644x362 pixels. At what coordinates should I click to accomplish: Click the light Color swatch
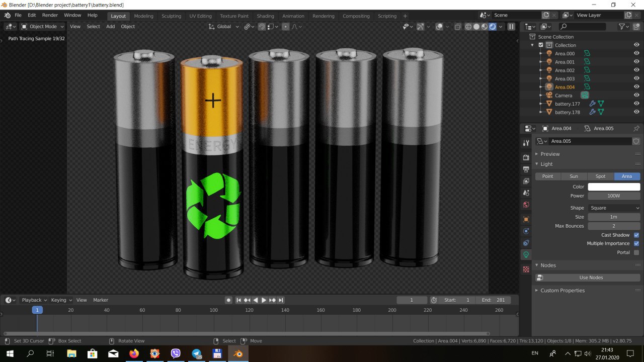click(x=614, y=187)
